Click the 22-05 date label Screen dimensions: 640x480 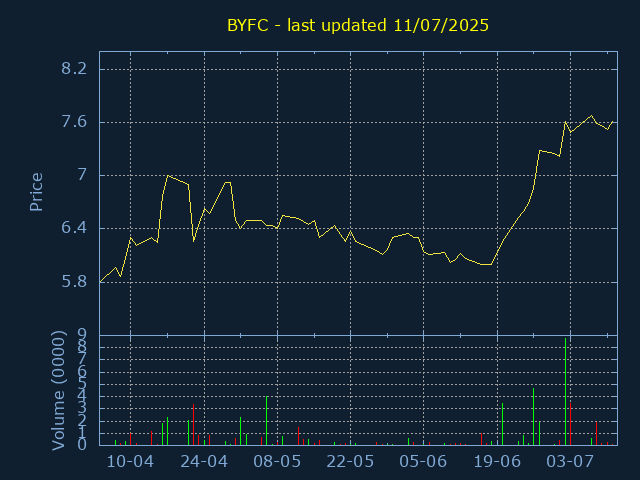[350, 462]
